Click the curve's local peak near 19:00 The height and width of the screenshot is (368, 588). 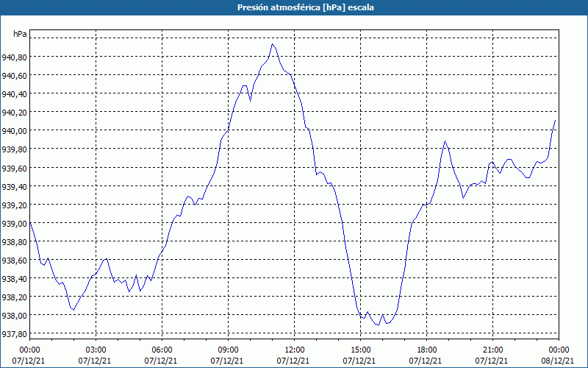tap(445, 141)
